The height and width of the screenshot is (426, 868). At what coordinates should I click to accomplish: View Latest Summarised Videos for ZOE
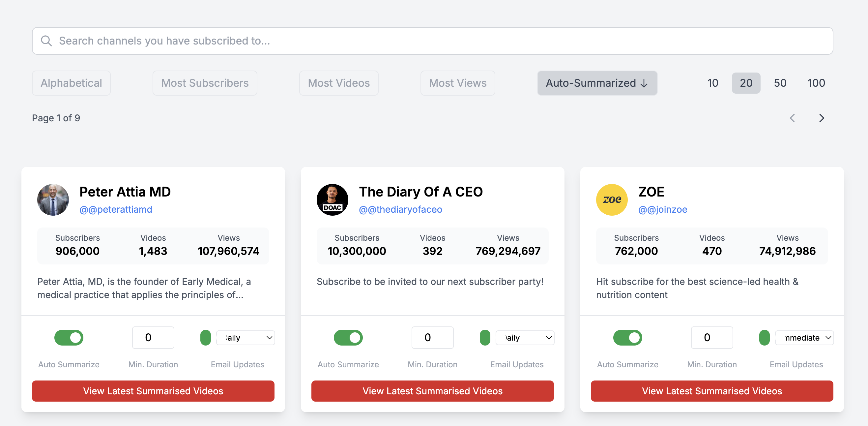click(x=712, y=391)
